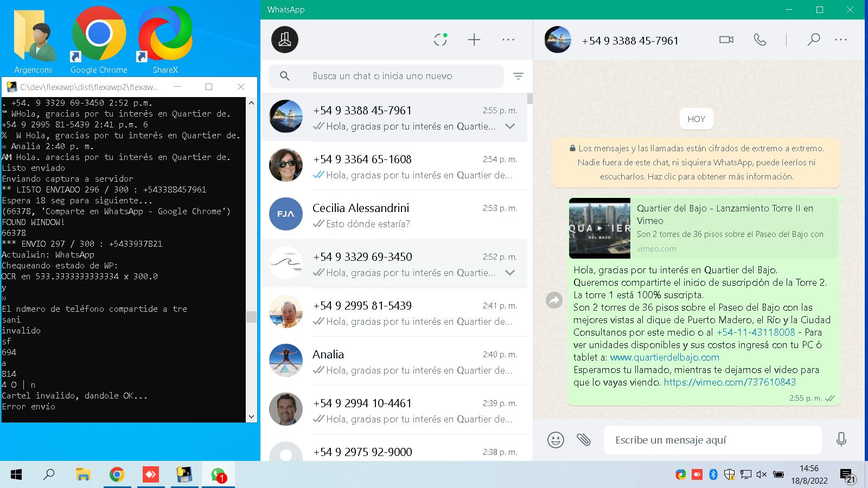Open WhatsApp status updates icon
Screen dimensions: 868x488
click(x=441, y=40)
